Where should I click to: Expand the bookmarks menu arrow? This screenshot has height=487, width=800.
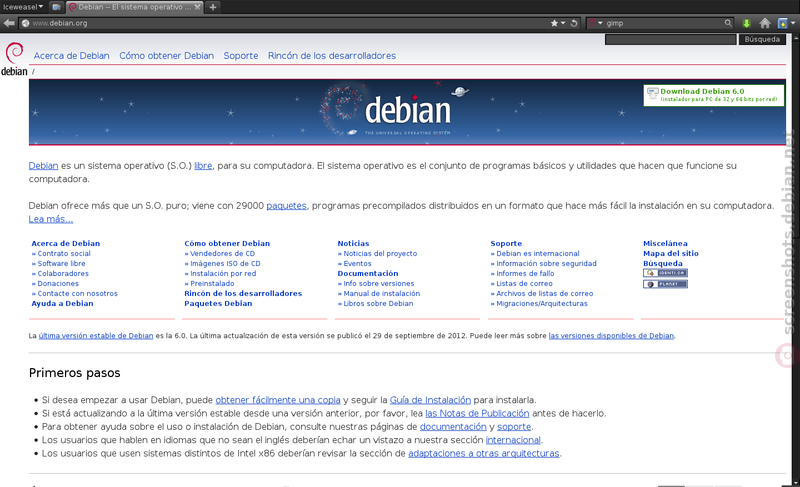[x=793, y=23]
